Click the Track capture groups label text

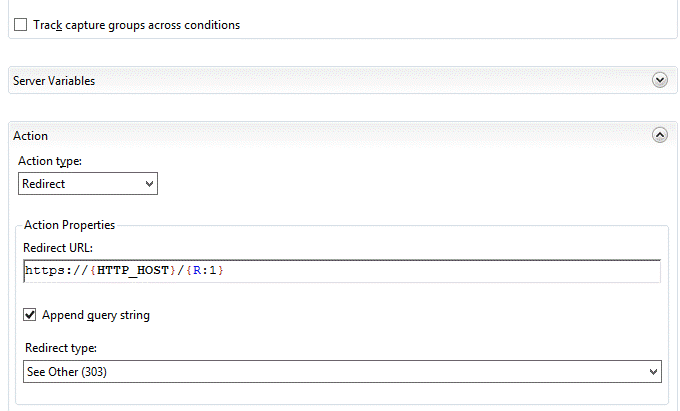[x=137, y=25]
